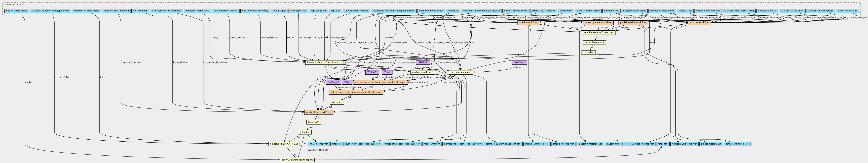Select add VEP annotation to report node
The width and height of the screenshot is (868, 163).
pos(297,160)
